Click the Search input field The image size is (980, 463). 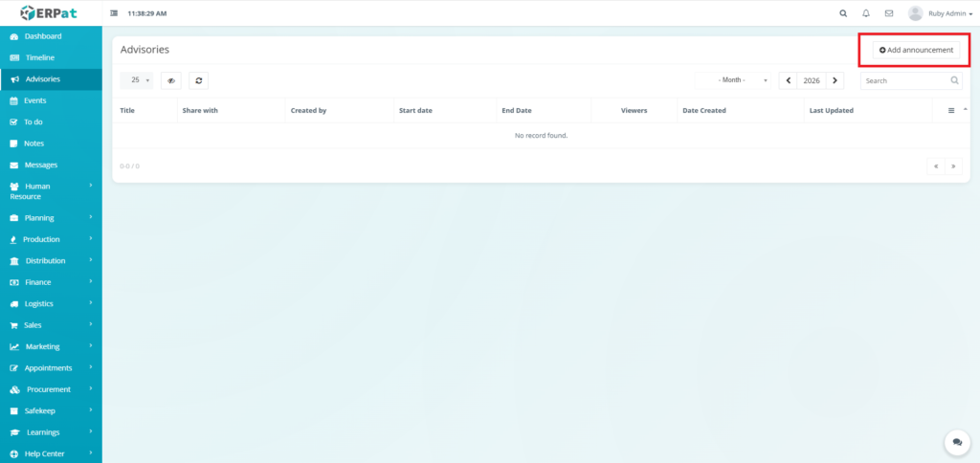904,81
